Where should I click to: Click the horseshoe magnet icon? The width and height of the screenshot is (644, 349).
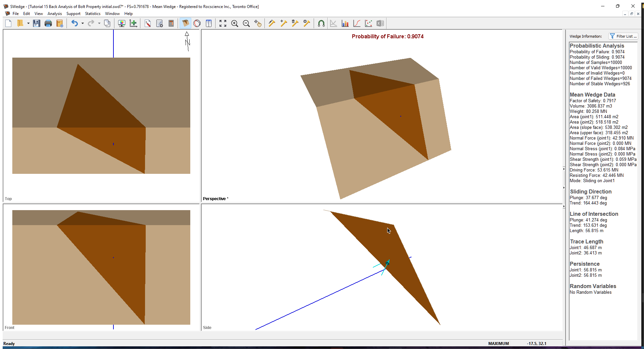point(321,23)
